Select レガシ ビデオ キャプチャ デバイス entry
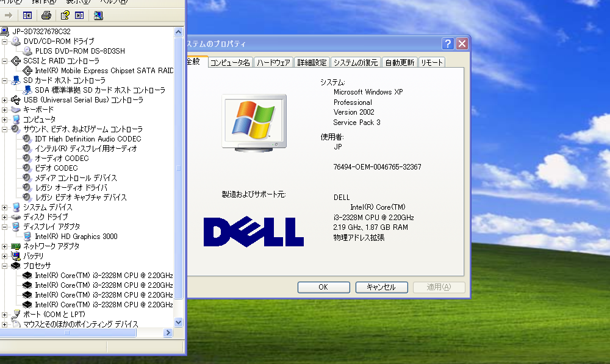610x364 pixels. coord(81,197)
